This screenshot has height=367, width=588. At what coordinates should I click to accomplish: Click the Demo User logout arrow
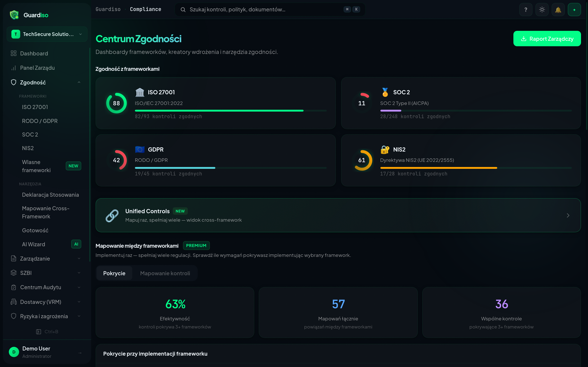(x=80, y=353)
